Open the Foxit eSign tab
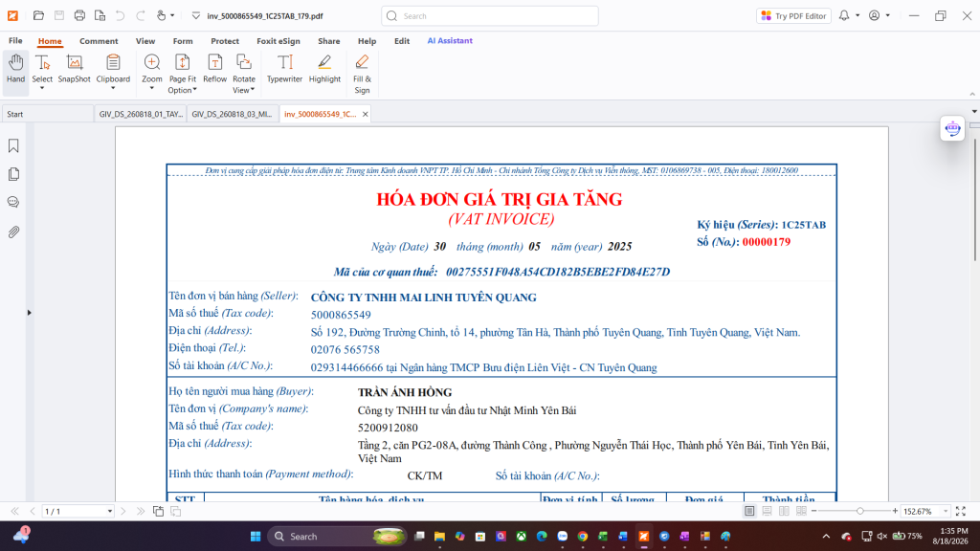 point(278,40)
